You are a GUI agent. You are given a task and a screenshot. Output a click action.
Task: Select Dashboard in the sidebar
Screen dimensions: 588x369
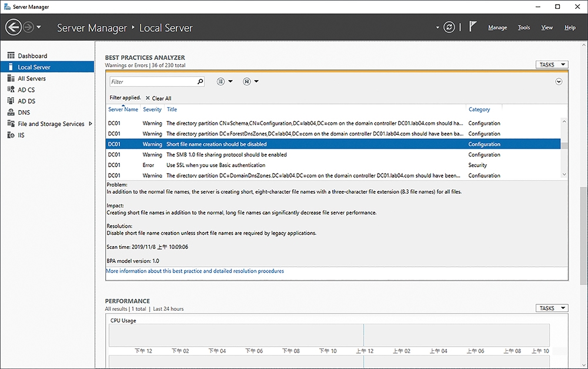47,55
